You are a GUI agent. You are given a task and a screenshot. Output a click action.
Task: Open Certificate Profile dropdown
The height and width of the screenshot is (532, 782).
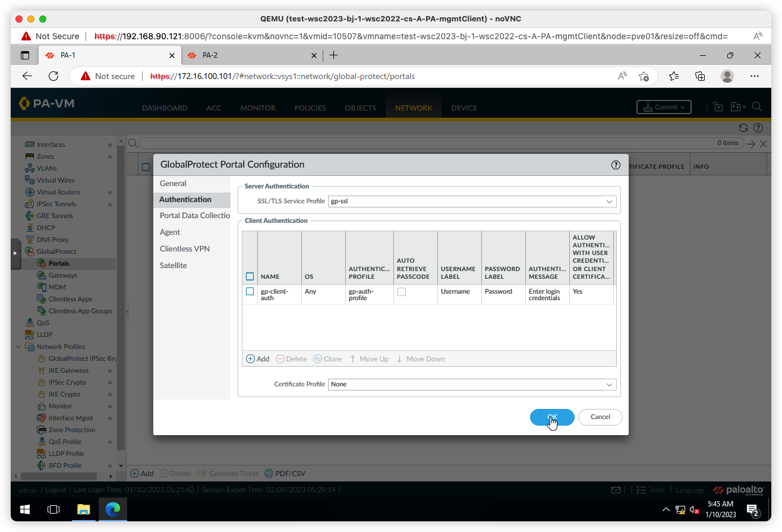click(x=609, y=385)
